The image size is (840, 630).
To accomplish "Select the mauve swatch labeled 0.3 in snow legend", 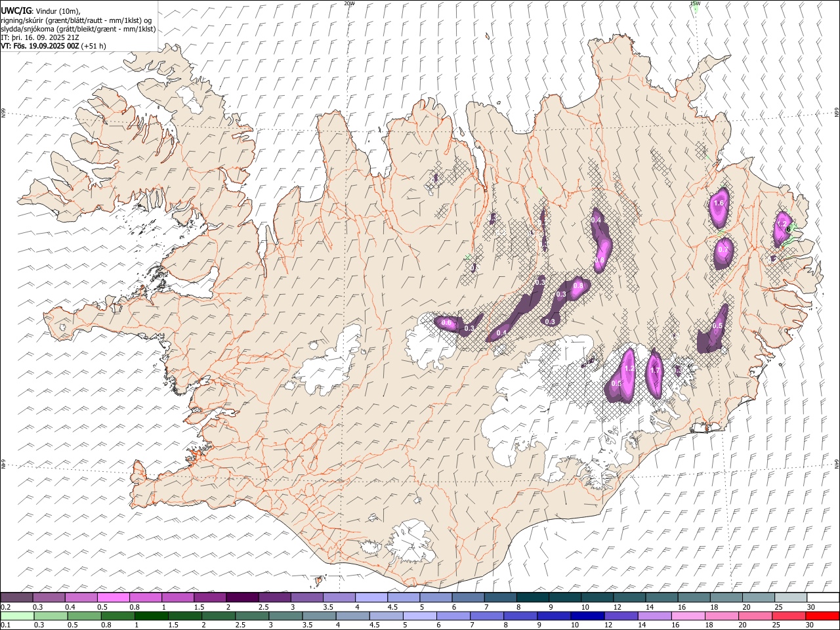I will point(49,597).
